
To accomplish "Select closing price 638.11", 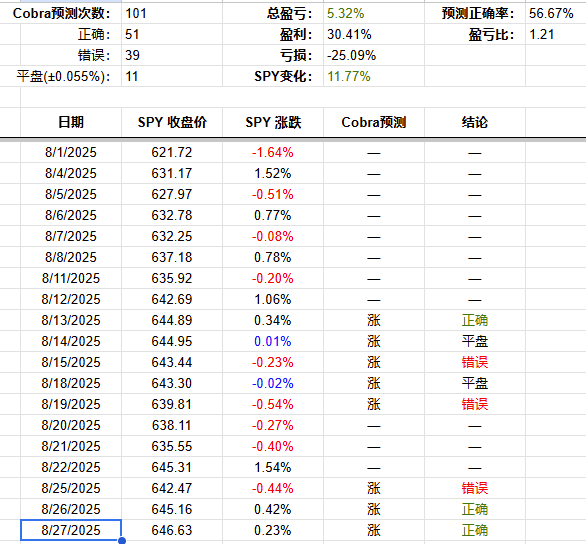I will [172, 425].
